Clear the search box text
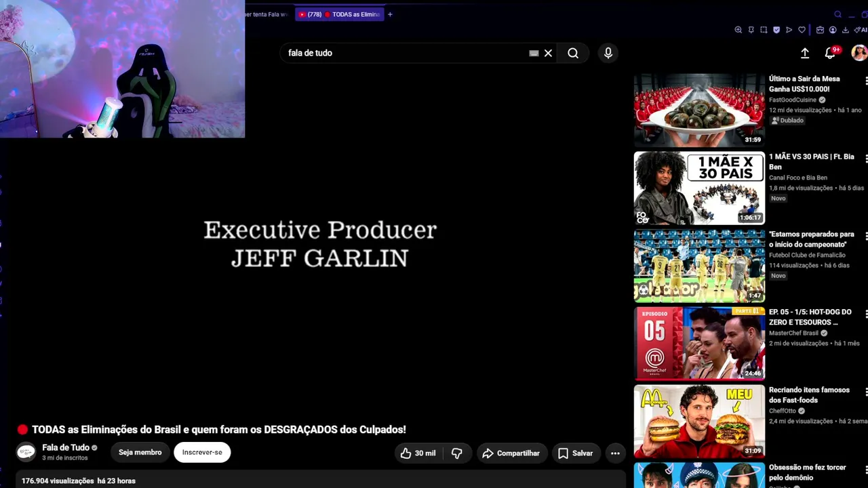Image resolution: width=868 pixels, height=488 pixels. (548, 53)
